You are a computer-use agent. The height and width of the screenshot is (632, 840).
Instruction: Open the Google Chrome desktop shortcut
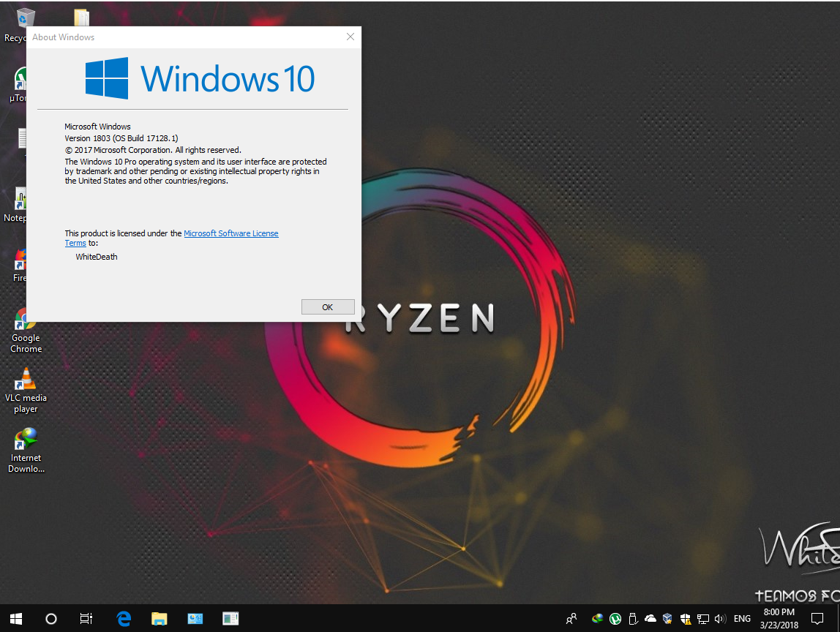[26, 331]
